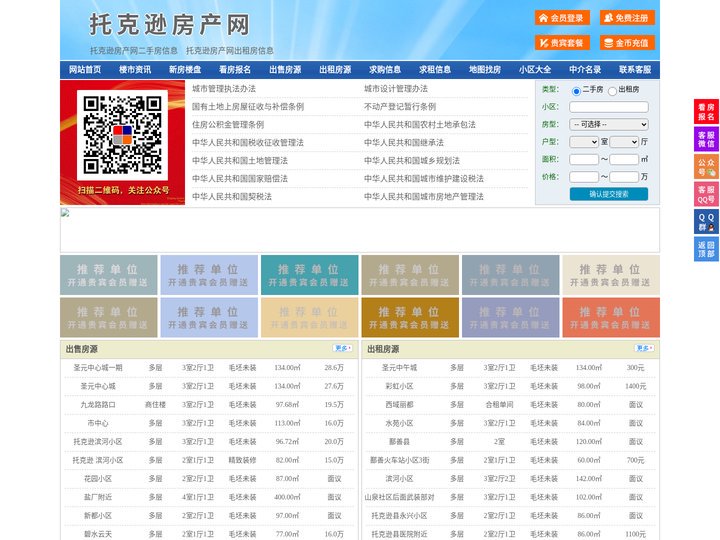Open 中华人民共和国契税法 link
Image resolution: width=720 pixels, height=540 pixels.
pyautogui.click(x=232, y=197)
